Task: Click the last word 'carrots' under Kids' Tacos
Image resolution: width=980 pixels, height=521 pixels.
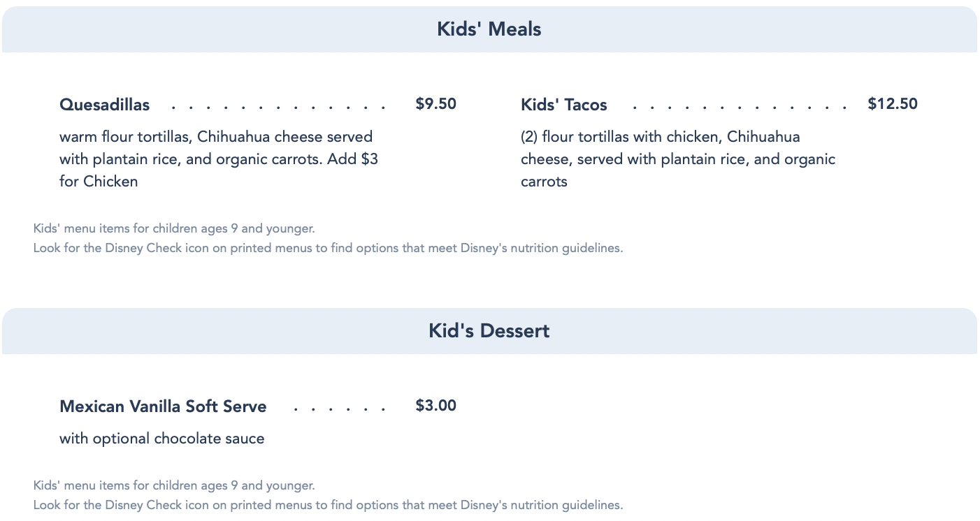Action: 544,182
